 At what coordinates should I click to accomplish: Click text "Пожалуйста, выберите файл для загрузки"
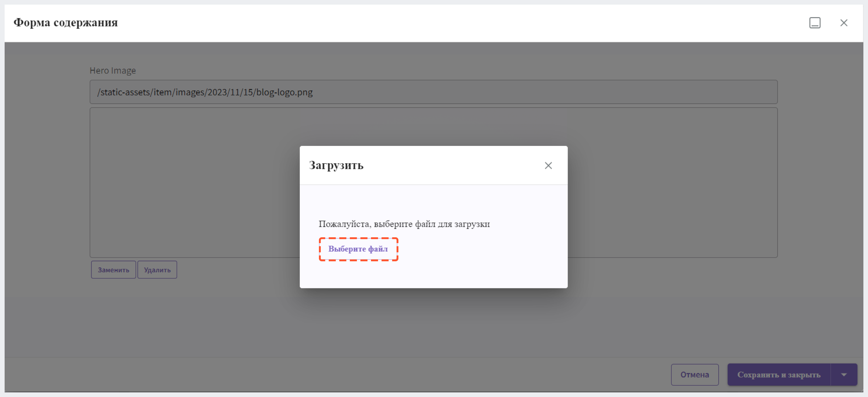[404, 224]
